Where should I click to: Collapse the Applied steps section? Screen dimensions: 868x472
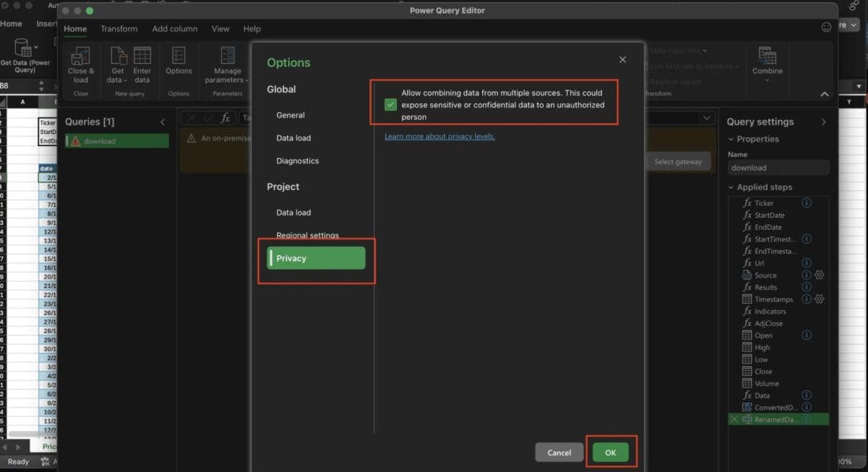pyautogui.click(x=731, y=187)
